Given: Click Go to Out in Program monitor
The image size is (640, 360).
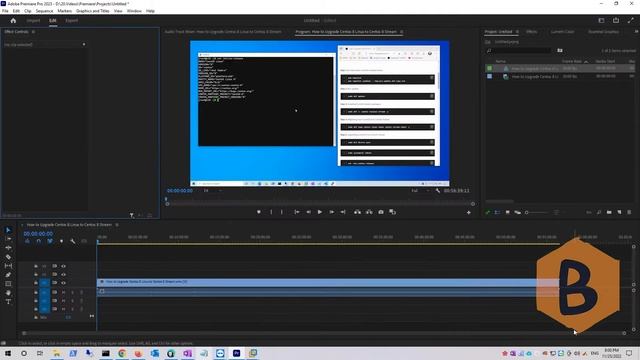Looking at the screenshot, I should (343, 212).
